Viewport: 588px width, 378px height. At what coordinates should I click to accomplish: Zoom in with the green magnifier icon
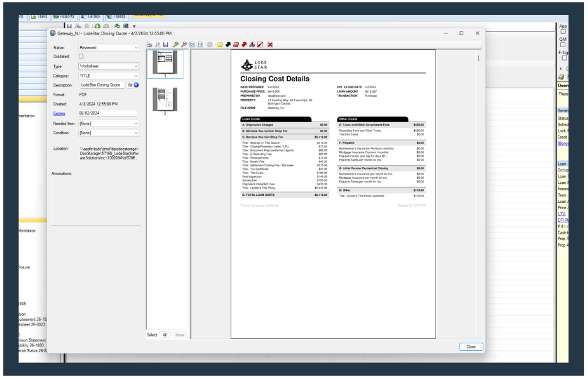point(175,45)
